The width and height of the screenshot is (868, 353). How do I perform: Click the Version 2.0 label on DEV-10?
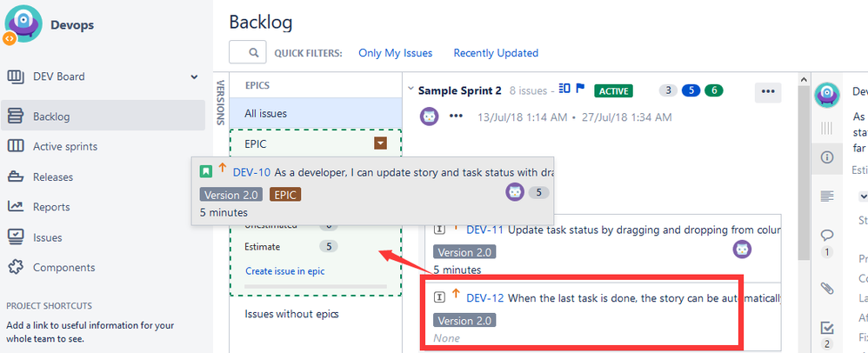click(230, 194)
